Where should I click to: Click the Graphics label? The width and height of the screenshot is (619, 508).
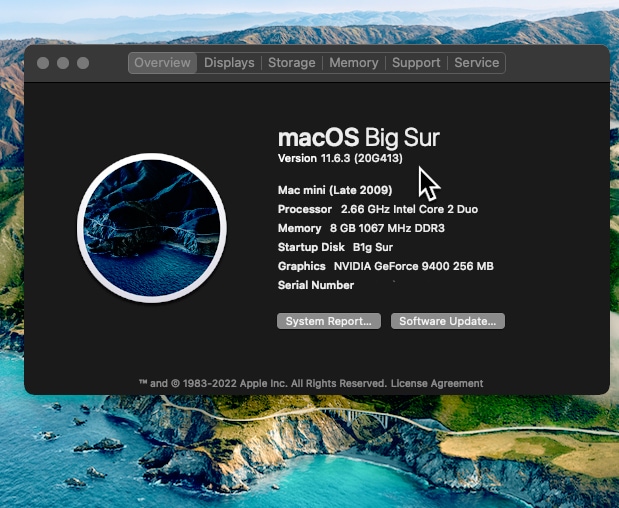pos(302,266)
